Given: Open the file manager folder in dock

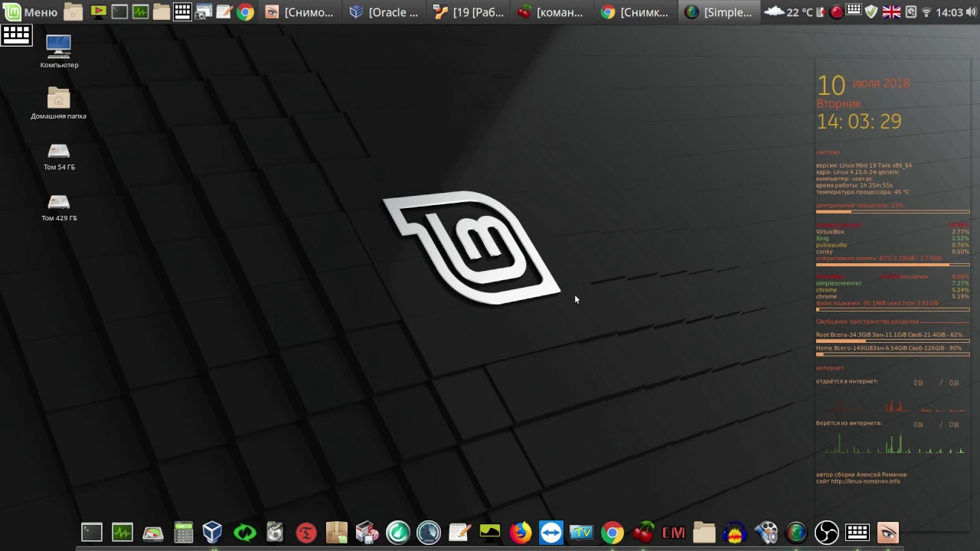Looking at the screenshot, I should (704, 532).
